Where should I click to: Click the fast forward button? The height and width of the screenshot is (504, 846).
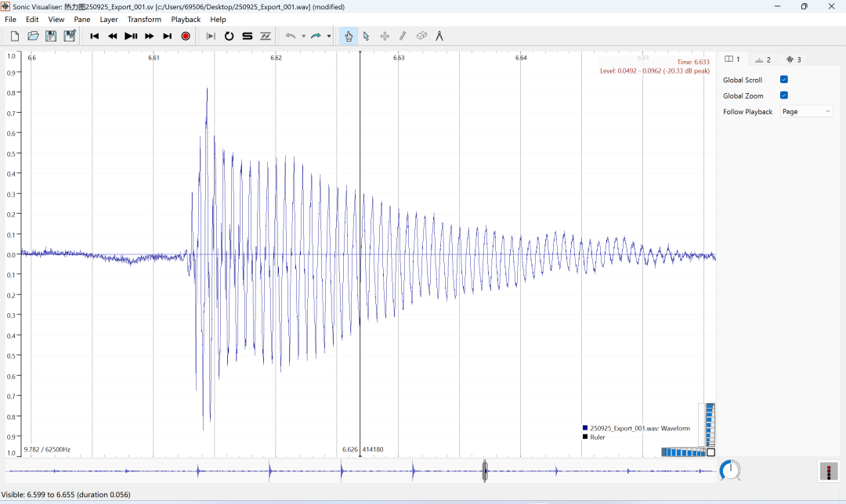(x=149, y=36)
